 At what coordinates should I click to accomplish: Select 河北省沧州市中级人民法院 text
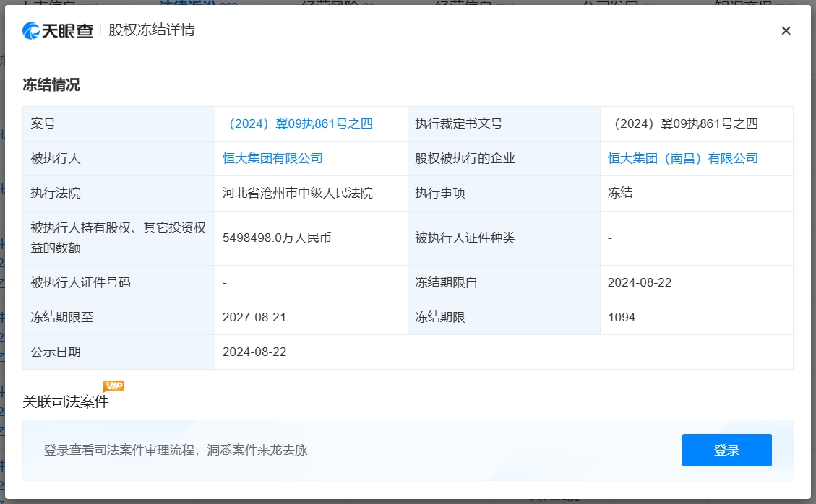click(x=298, y=193)
